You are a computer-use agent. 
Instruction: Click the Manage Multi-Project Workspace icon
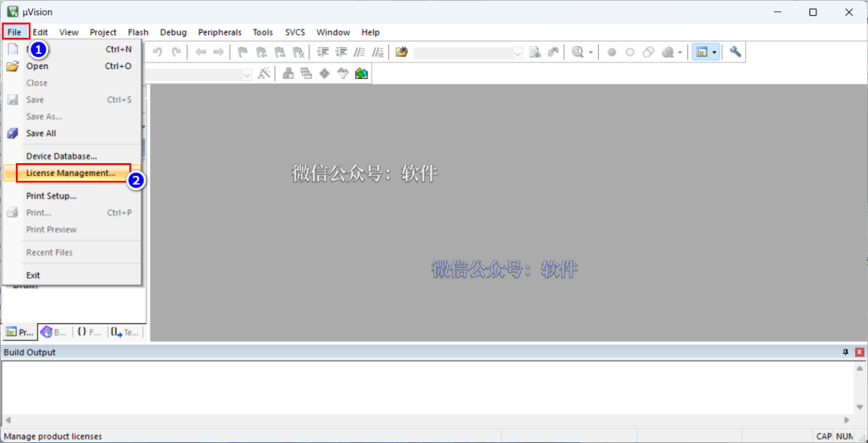click(x=306, y=73)
